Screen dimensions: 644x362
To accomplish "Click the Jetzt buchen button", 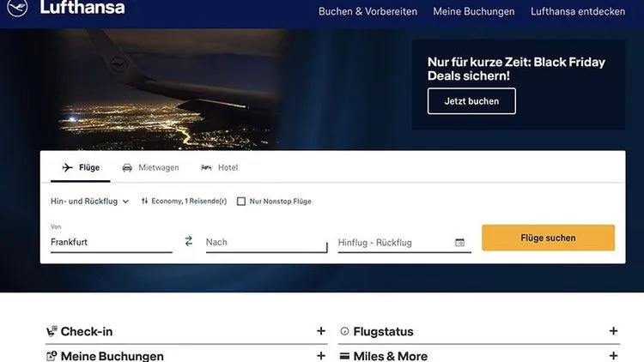I will click(471, 101).
